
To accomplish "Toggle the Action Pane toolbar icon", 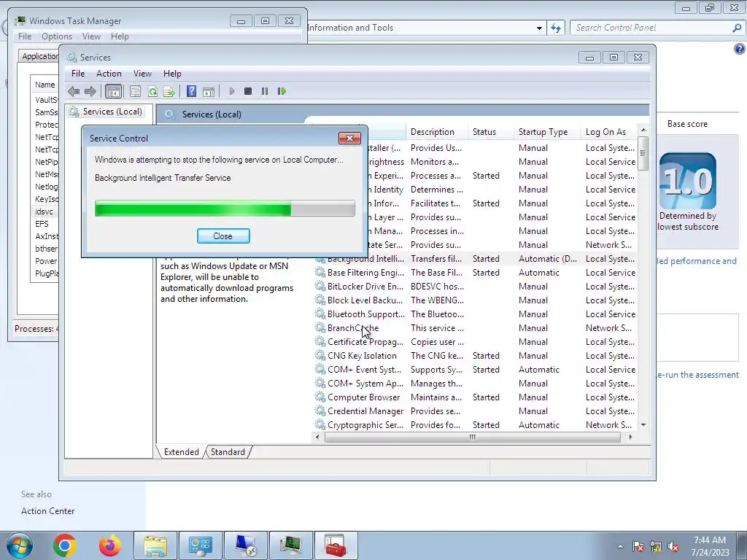I will [209, 91].
